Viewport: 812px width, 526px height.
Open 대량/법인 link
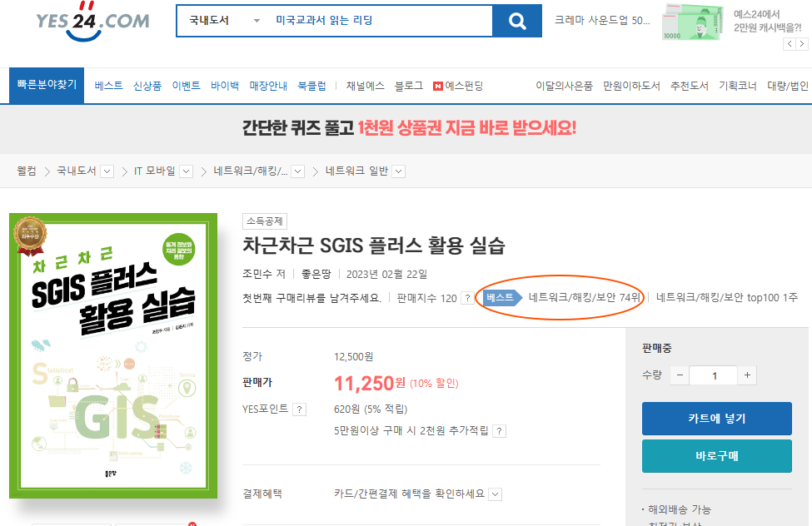pyautogui.click(x=788, y=86)
